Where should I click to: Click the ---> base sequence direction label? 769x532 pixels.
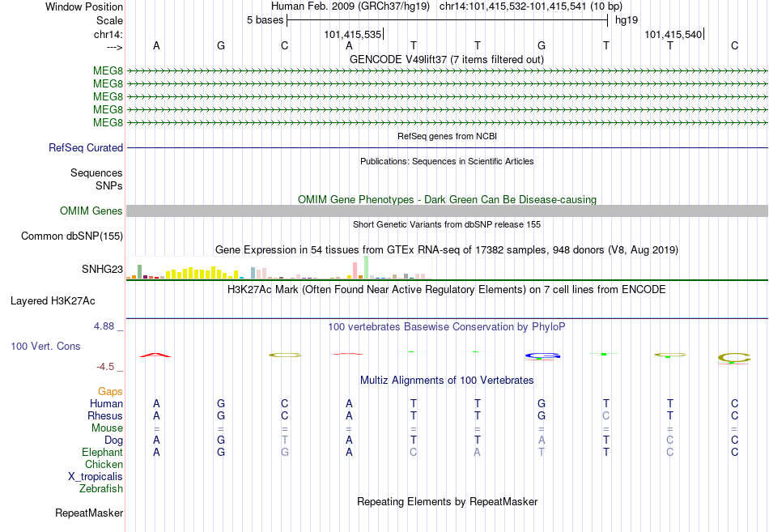tap(114, 47)
